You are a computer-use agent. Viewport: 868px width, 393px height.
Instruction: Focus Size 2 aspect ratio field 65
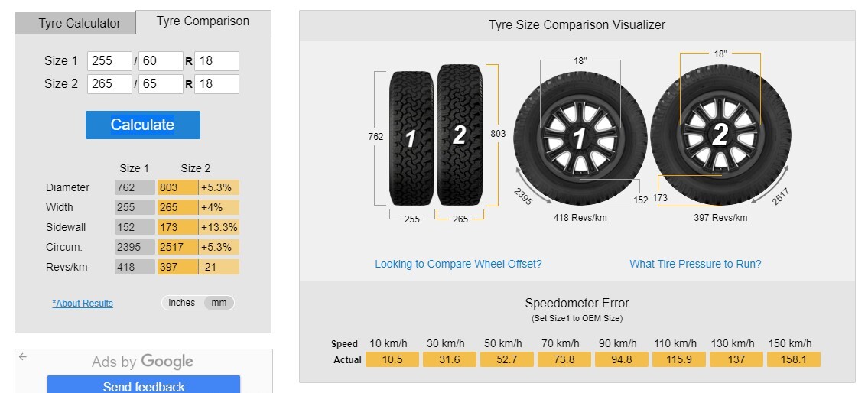161,84
